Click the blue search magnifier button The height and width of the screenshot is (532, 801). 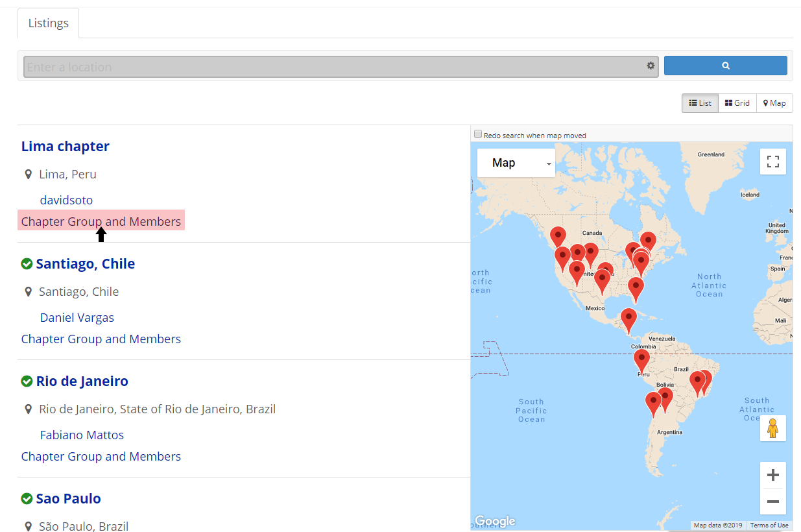pyautogui.click(x=725, y=66)
